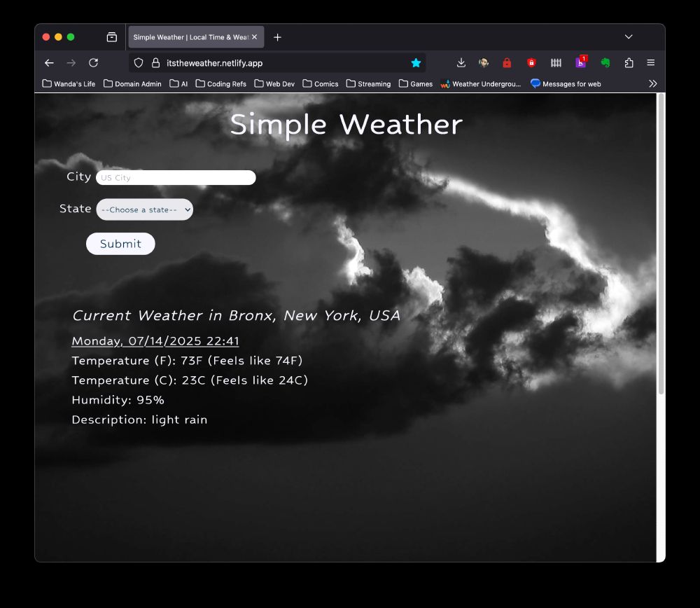Show the list all tabs chevron

click(x=629, y=36)
